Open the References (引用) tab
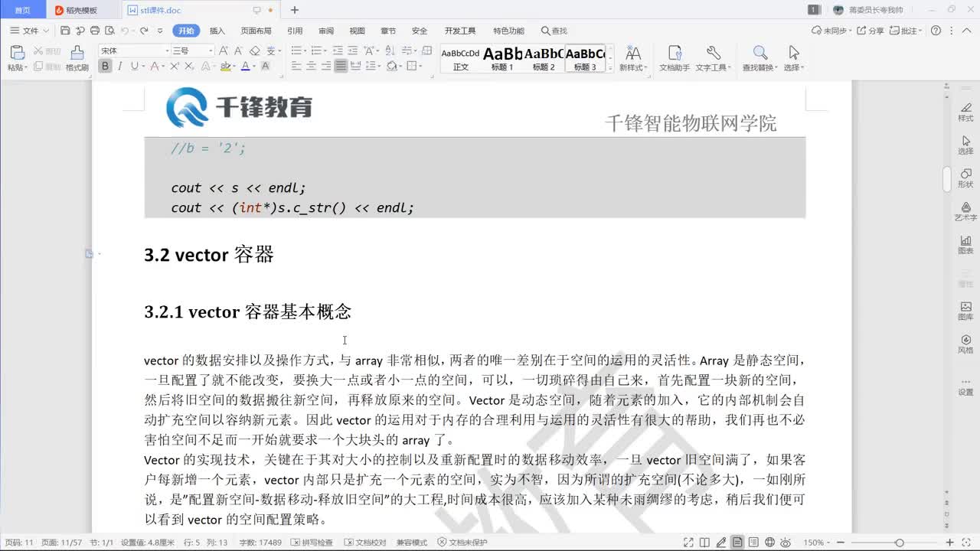 [295, 31]
